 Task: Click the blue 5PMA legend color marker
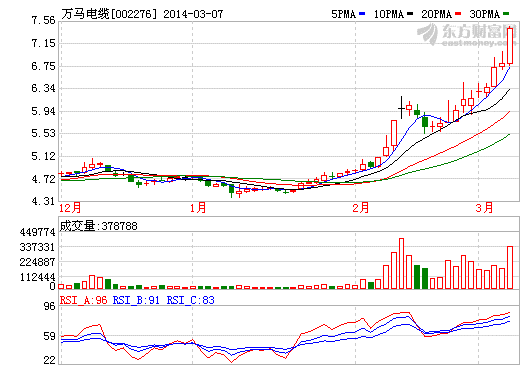point(362,14)
